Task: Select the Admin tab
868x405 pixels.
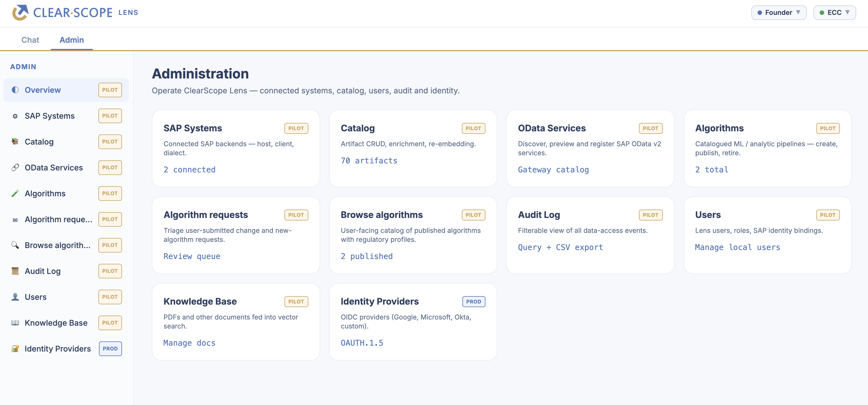Action: point(72,40)
